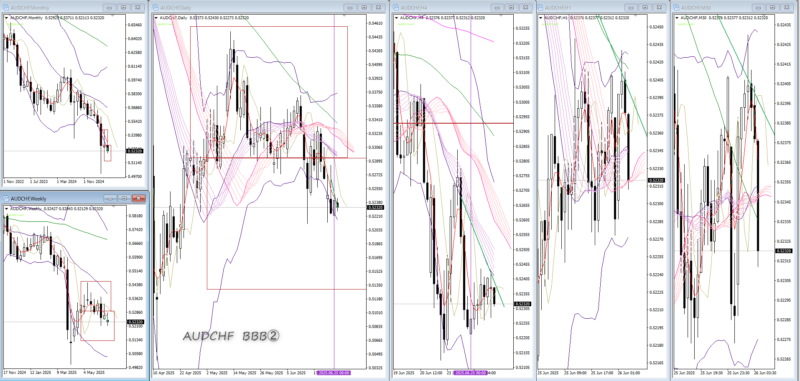
Task: Click the black current price label in M30 chart
Action: (783, 250)
